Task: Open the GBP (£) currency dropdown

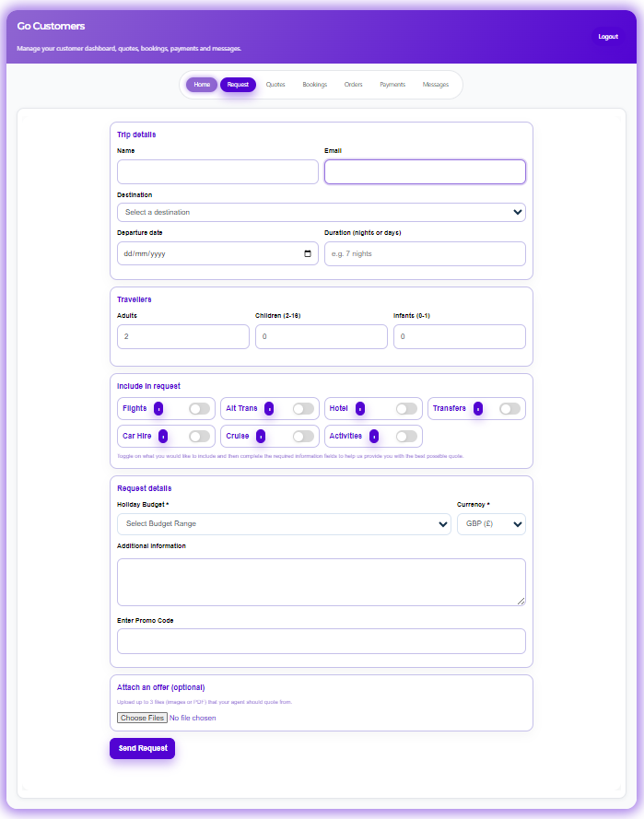Action: 491,524
